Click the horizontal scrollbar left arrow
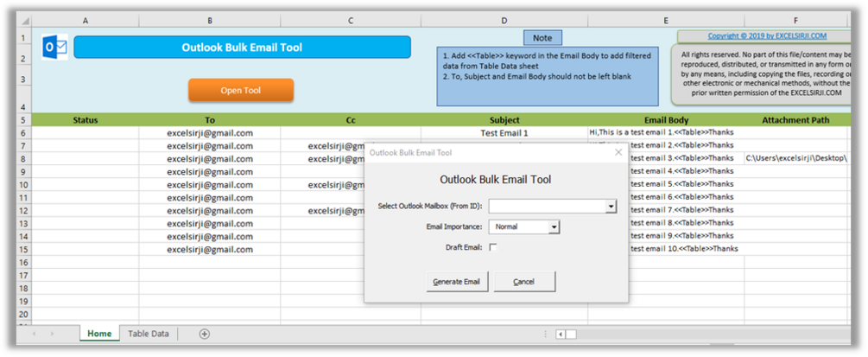Screen dimensions: 868x357 pyautogui.click(x=561, y=335)
